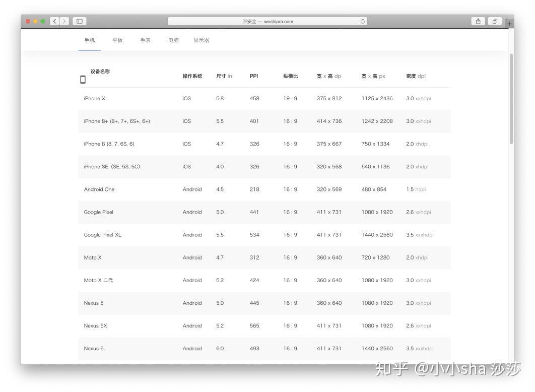Click Nexus 6 size value 6.0
Screen dimensions: 535x392
tap(220, 348)
